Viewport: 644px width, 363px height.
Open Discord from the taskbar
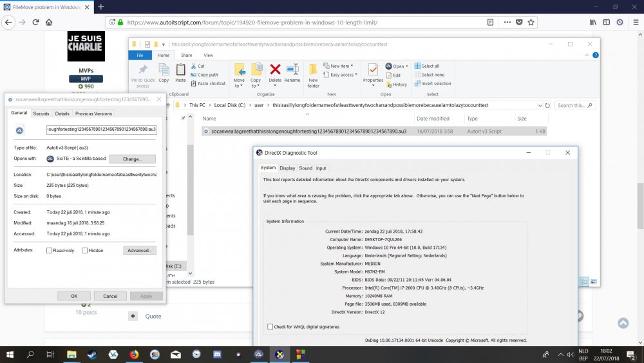pos(217,355)
